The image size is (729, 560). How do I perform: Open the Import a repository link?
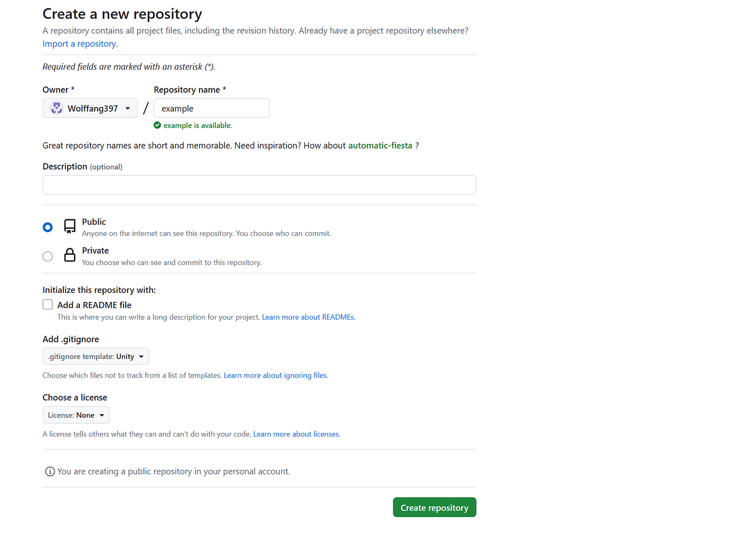point(80,44)
